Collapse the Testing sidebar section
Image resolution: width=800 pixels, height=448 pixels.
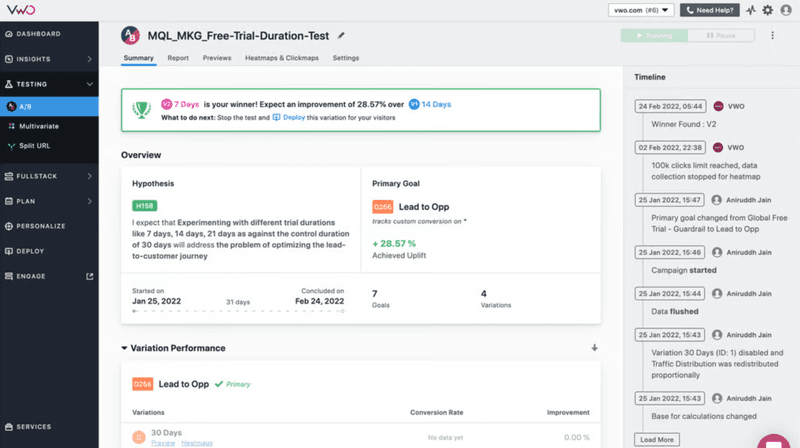(90, 84)
